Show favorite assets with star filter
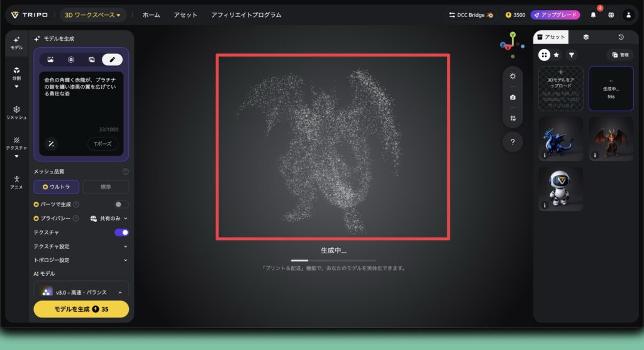 click(556, 55)
